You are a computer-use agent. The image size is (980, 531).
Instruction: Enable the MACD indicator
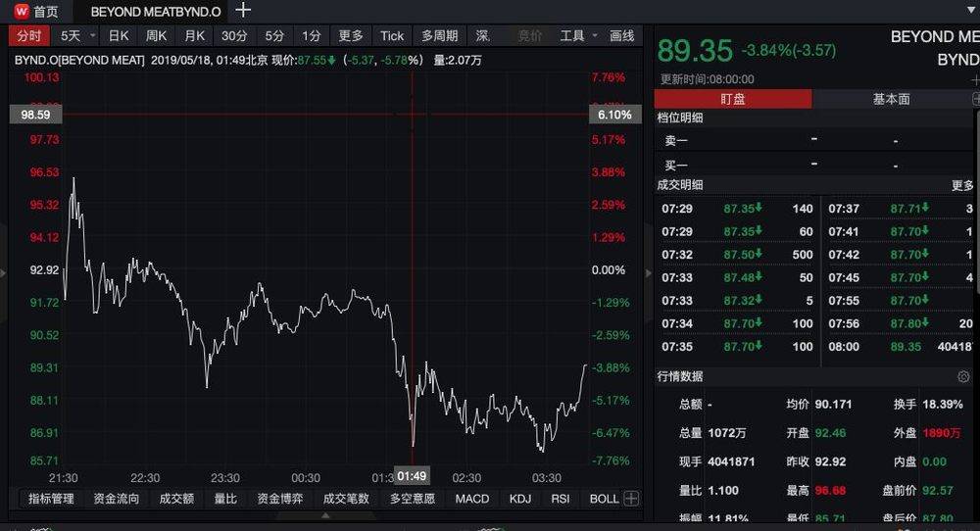(472, 499)
